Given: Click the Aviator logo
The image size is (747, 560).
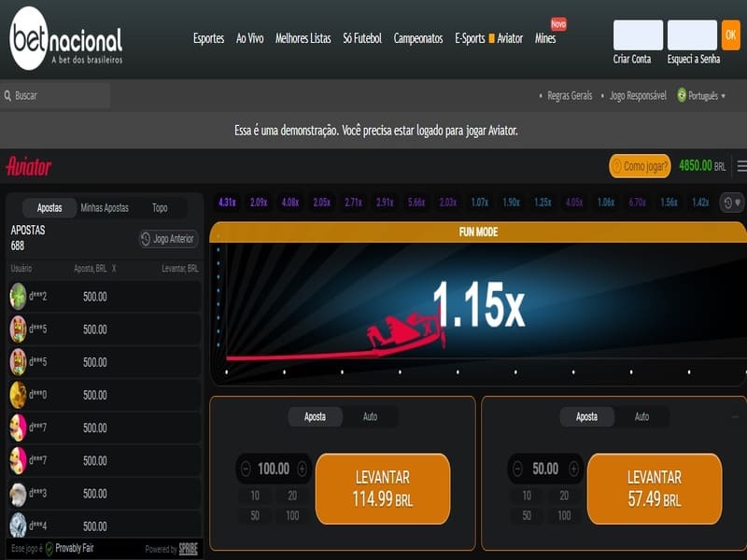Looking at the screenshot, I should click(29, 166).
